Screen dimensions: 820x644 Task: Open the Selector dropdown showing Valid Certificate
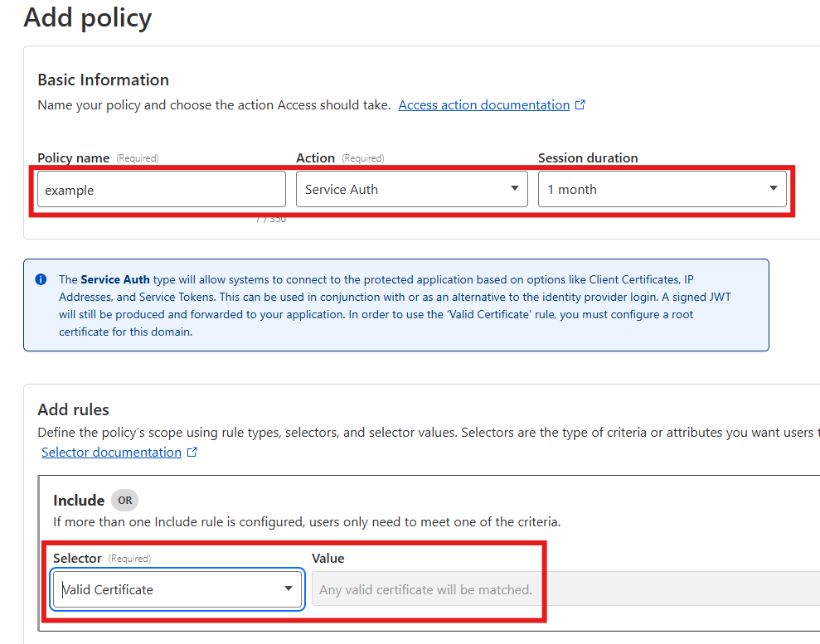pyautogui.click(x=177, y=588)
